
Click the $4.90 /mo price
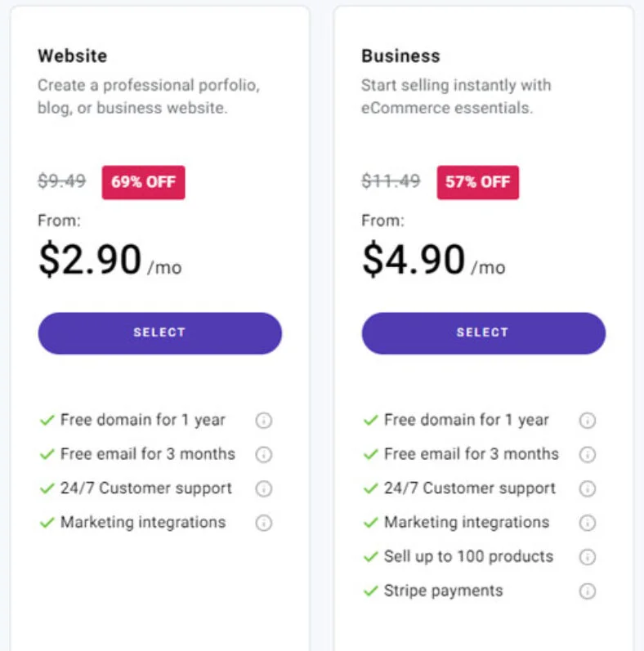[x=434, y=260]
